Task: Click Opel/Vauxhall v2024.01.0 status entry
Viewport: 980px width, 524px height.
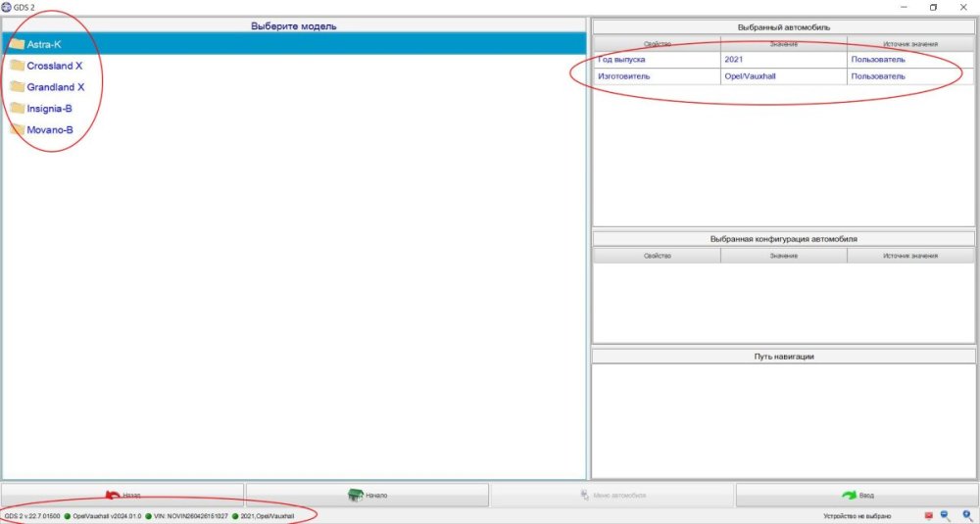Action: pyautogui.click(x=107, y=516)
